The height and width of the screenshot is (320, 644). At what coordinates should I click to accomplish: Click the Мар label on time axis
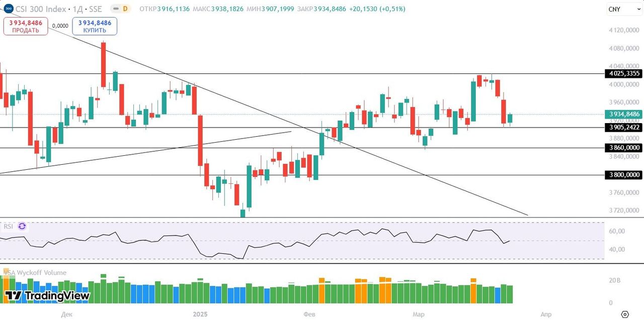[x=418, y=314]
